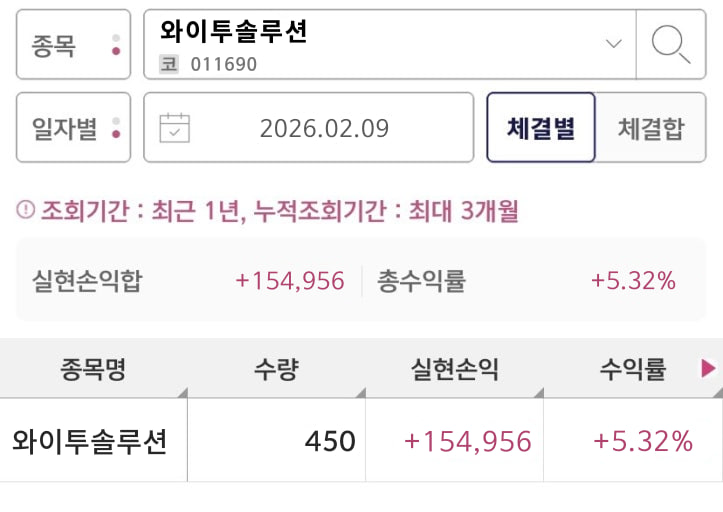Image resolution: width=723 pixels, height=512 pixels.
Task: Sort by the 종목명 column header
Action: [x=93, y=369]
